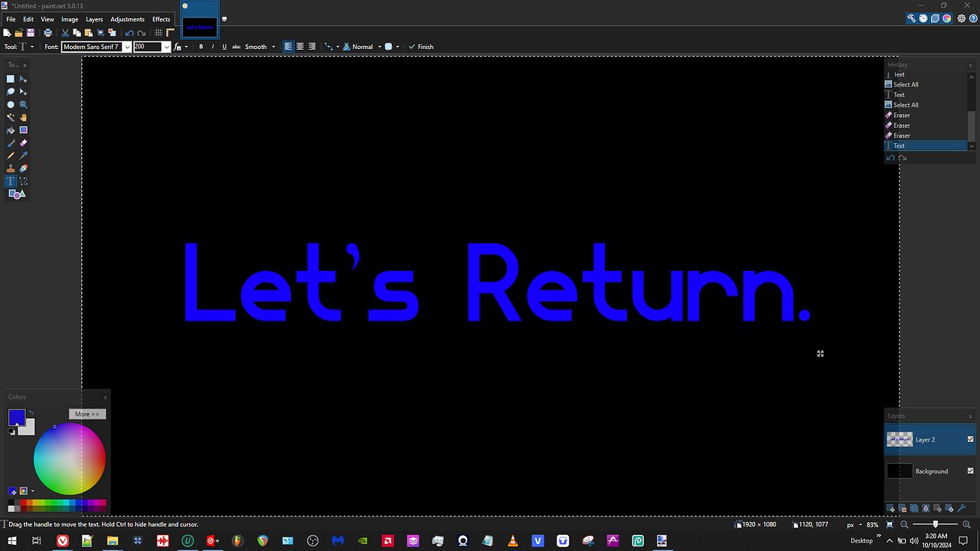Click the Save icon in toolbar
The image size is (980, 551).
31,33
